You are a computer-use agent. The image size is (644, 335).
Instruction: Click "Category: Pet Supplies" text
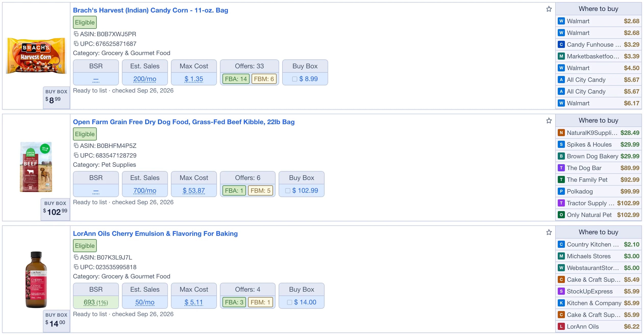pos(104,165)
